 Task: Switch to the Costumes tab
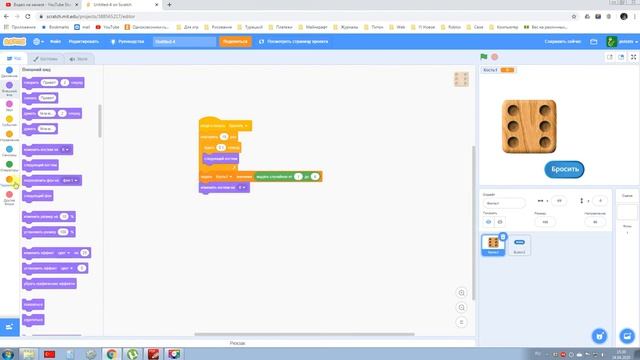(x=46, y=59)
